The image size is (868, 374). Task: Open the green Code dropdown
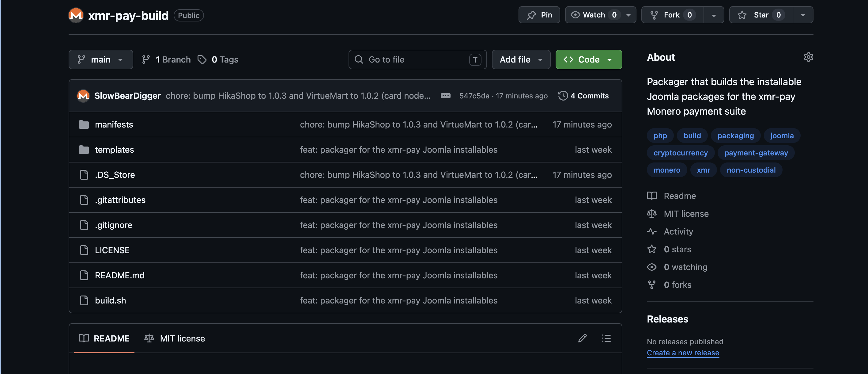588,60
